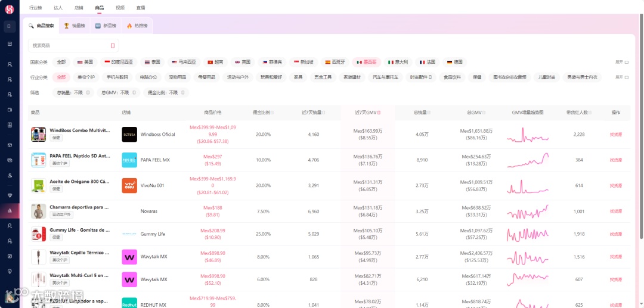Screen dimensions: 644x308
Task: Click Wavytalk MX logo in Multi-Curl row
Action: click(129, 279)
